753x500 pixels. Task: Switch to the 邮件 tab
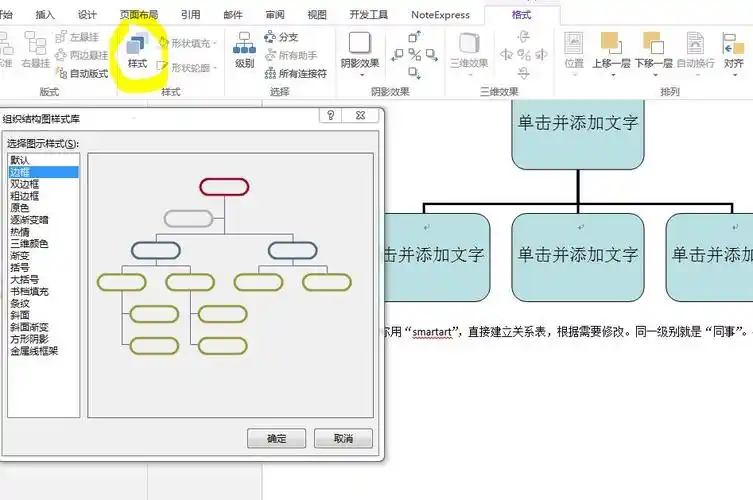[233, 15]
